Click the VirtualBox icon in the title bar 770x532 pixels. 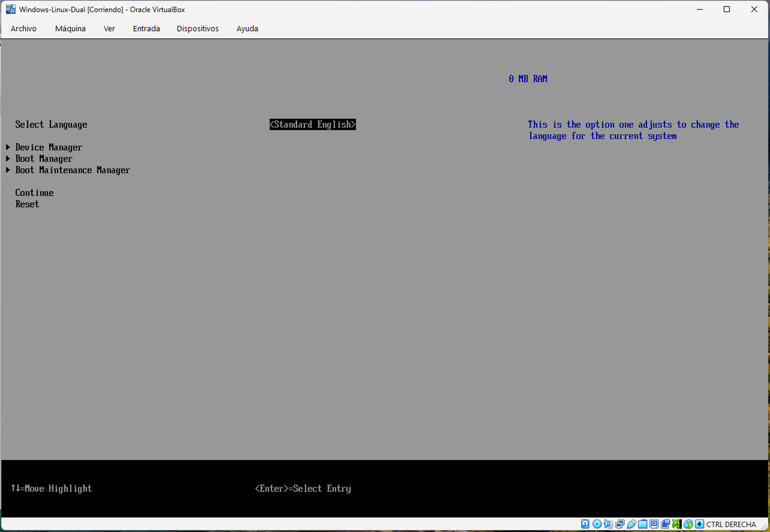[x=11, y=9]
